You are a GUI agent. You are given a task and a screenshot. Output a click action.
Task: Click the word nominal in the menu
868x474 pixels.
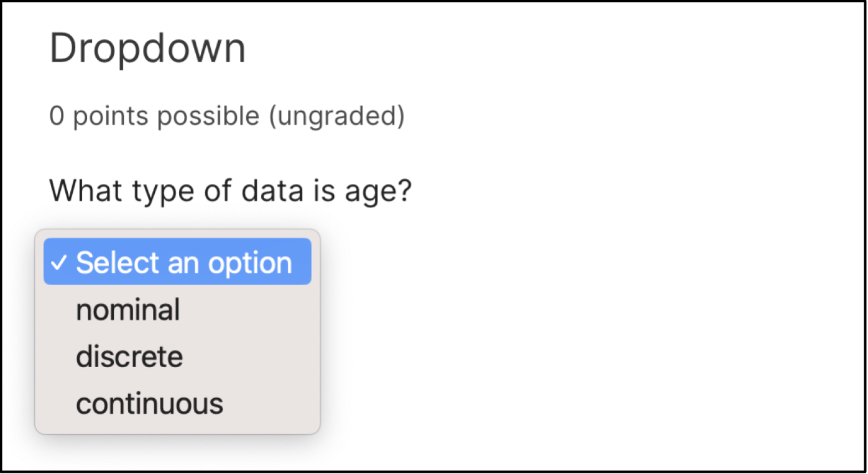(x=127, y=309)
